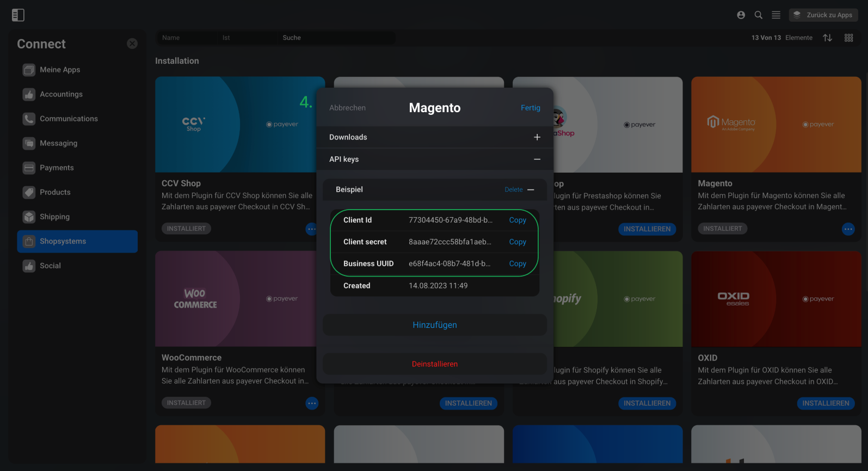Toggle the sidebar panel icon
The image size is (868, 471).
[18, 15]
